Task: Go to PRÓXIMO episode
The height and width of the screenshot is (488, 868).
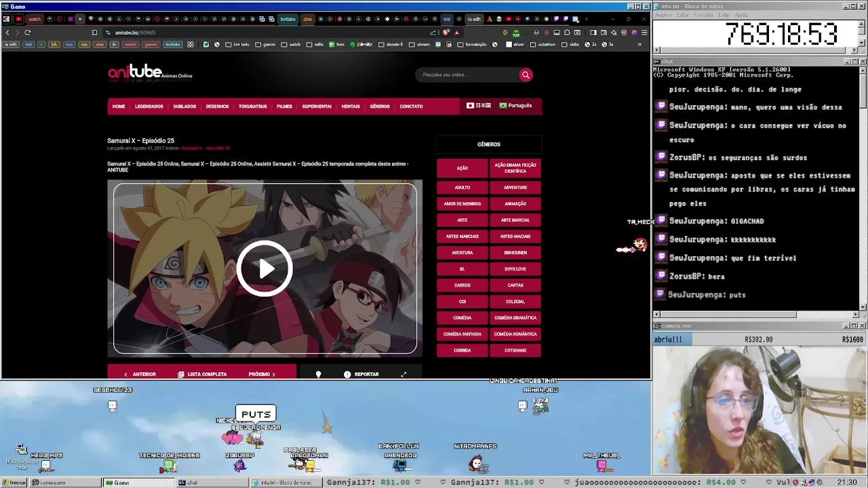Action: pyautogui.click(x=262, y=374)
